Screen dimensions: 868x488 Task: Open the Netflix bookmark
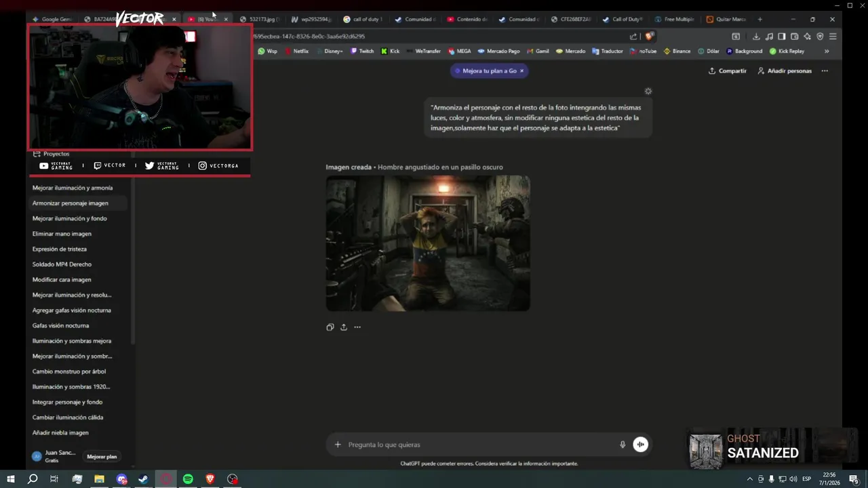point(297,51)
